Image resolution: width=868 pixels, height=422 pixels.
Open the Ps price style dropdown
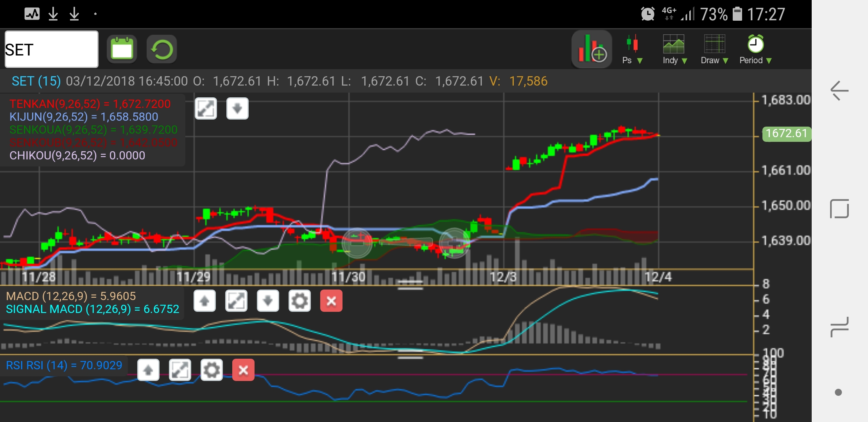pyautogui.click(x=632, y=49)
